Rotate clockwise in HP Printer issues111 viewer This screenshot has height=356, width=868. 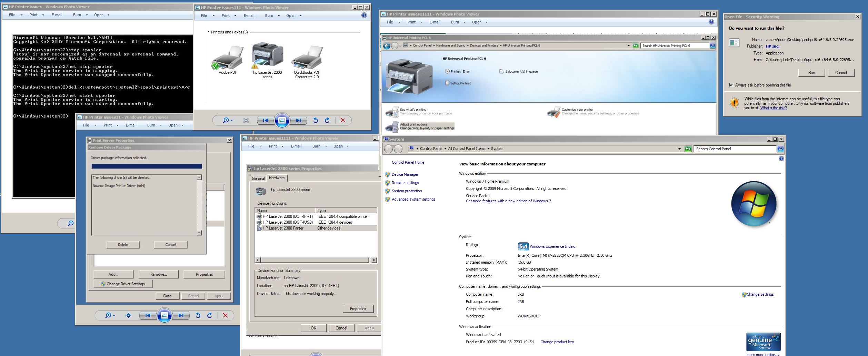pyautogui.click(x=327, y=120)
